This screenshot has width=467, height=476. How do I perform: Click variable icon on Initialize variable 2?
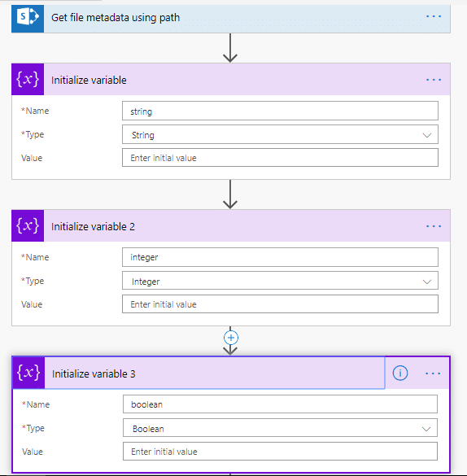[x=28, y=225]
